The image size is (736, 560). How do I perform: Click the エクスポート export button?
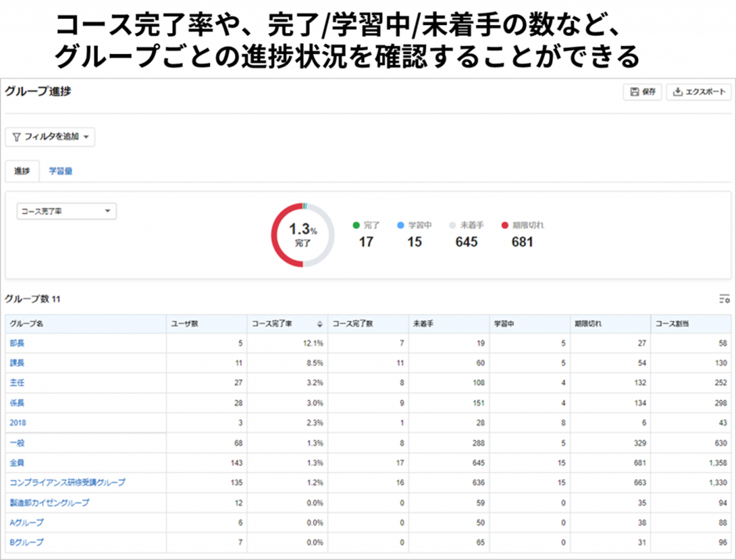698,92
